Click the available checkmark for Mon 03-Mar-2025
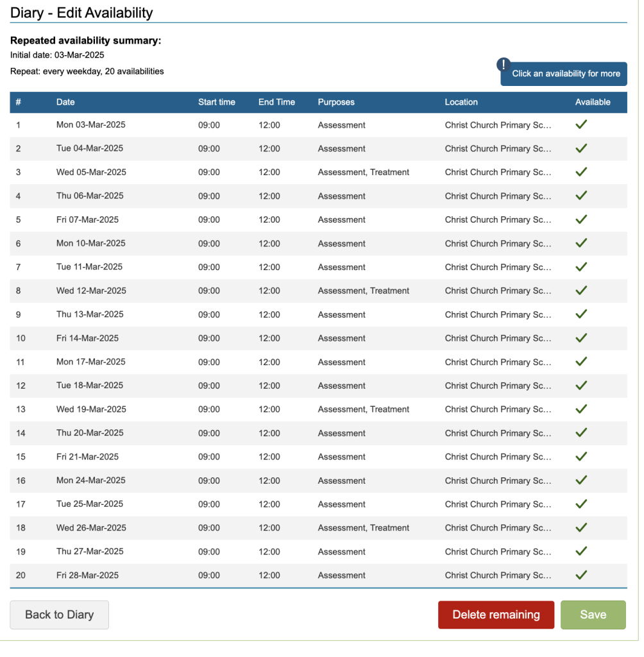Viewport: 644px width, 657px height. click(581, 125)
